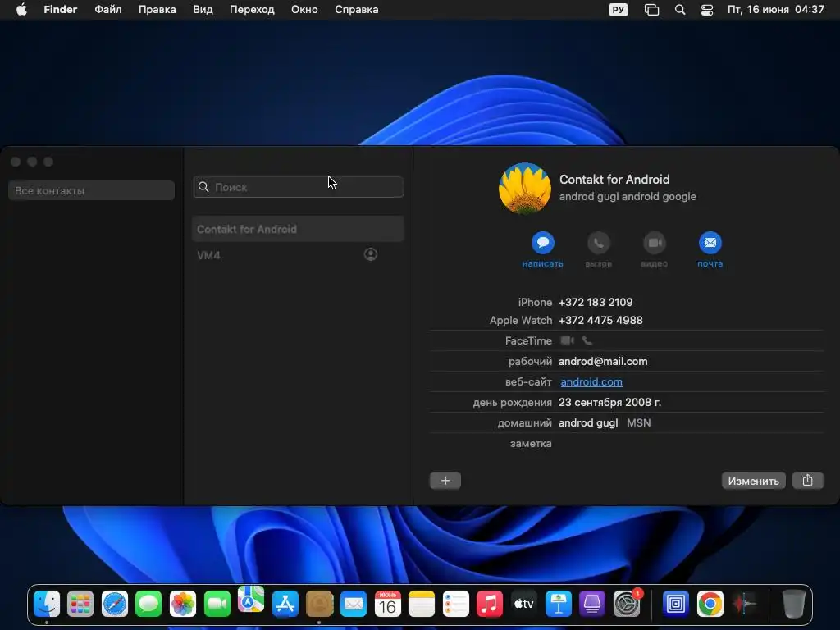Click the FaceTime video camera icon
The image size is (840, 630).
(x=567, y=340)
